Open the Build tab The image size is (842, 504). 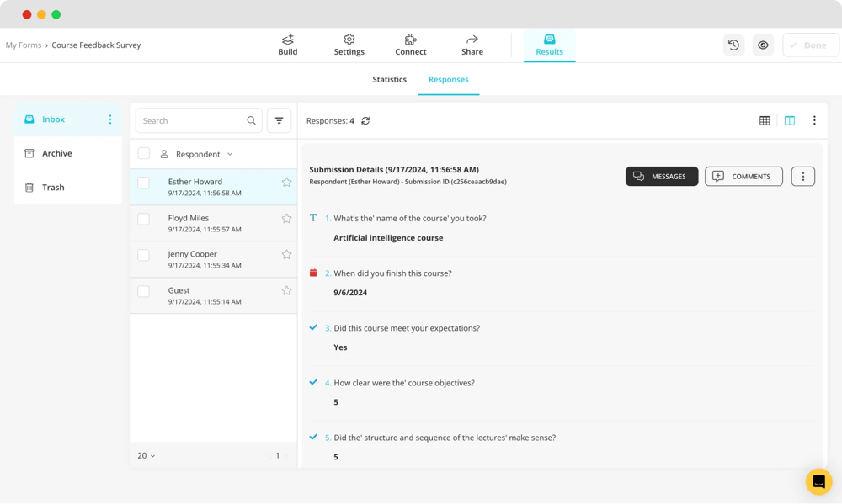288,45
